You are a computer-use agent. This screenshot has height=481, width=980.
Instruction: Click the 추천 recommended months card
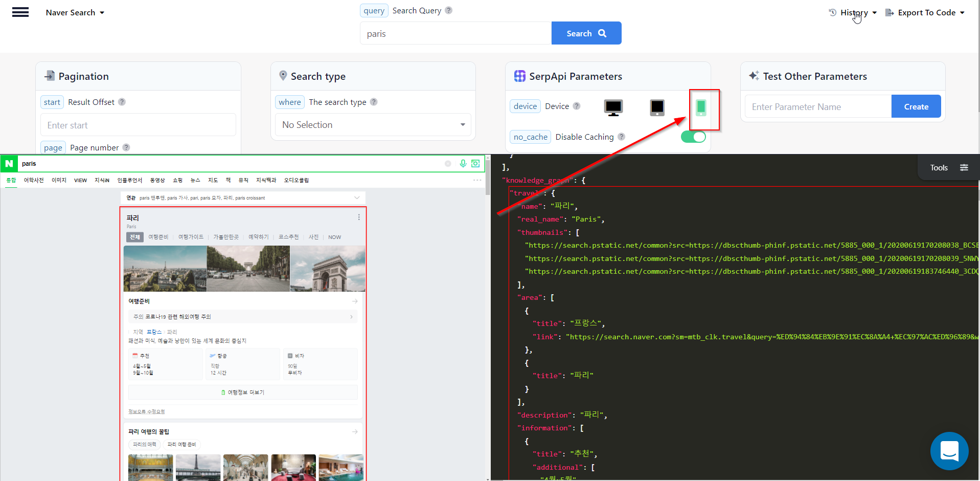click(166, 364)
